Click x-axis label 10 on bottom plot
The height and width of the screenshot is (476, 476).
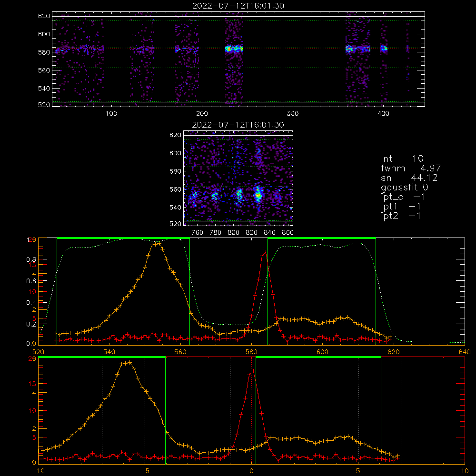click(465, 471)
